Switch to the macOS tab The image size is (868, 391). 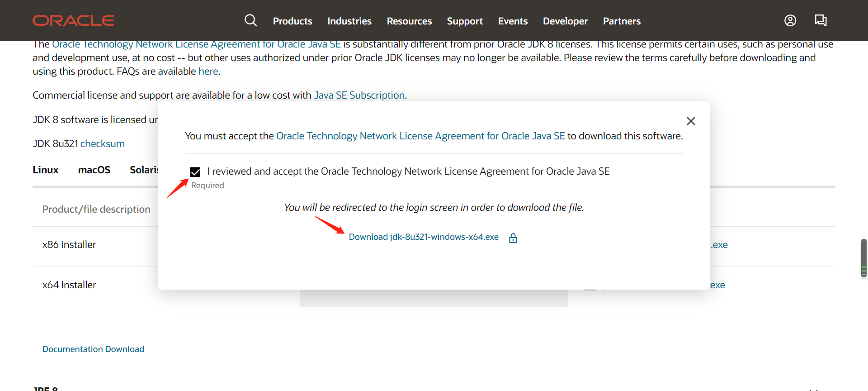(94, 170)
